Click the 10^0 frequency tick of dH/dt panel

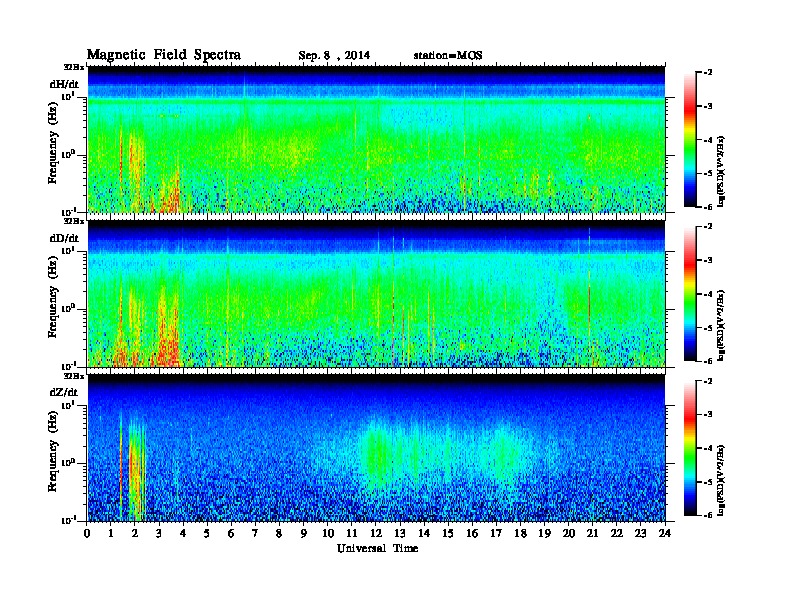(68, 154)
